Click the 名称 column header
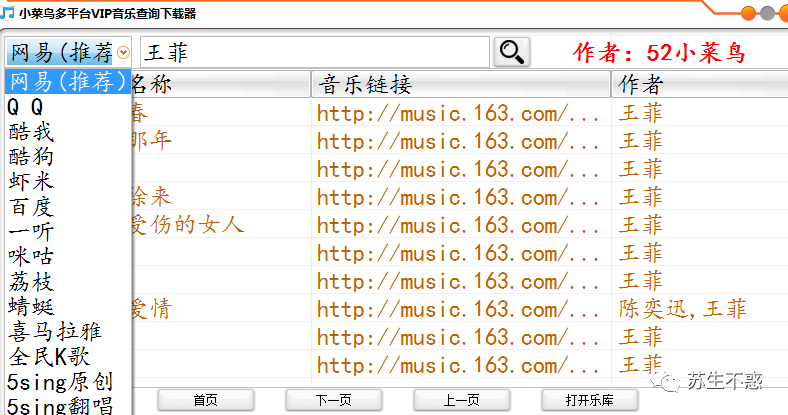Image resolution: width=788 pixels, height=415 pixels. pos(221,84)
